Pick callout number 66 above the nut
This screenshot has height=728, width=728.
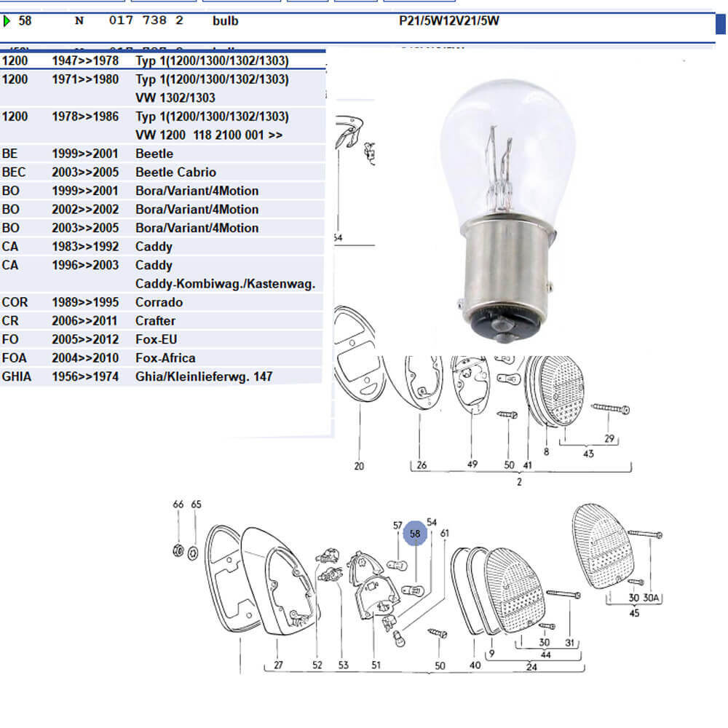[178, 505]
